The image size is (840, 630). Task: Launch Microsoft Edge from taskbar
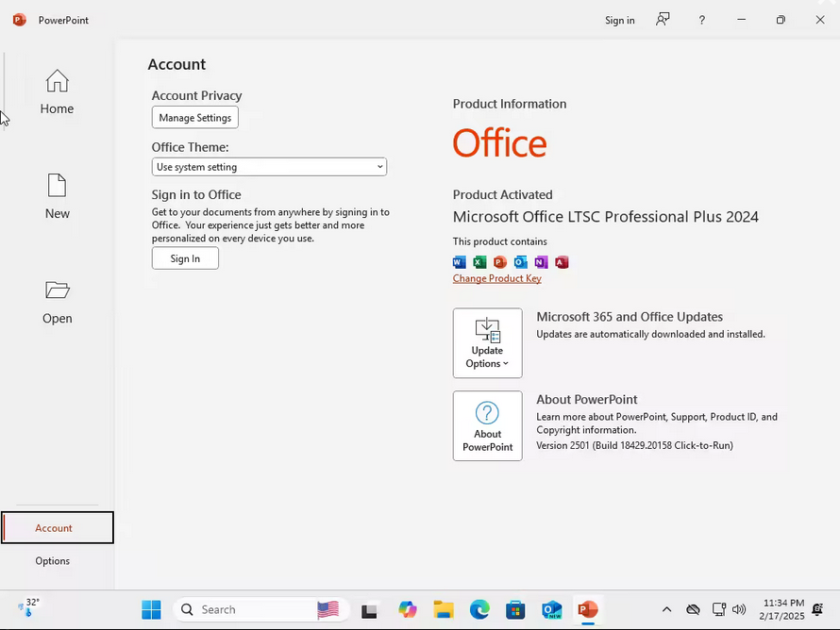click(479, 610)
